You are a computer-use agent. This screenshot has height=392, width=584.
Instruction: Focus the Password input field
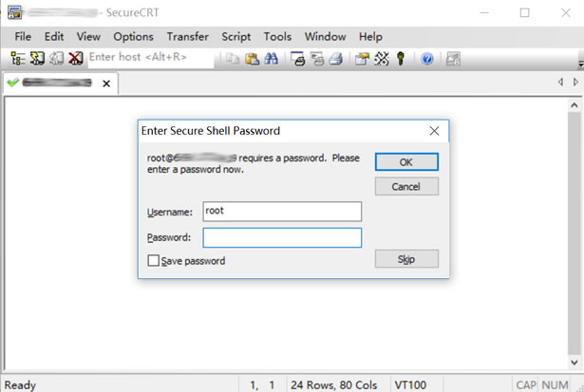coord(282,237)
